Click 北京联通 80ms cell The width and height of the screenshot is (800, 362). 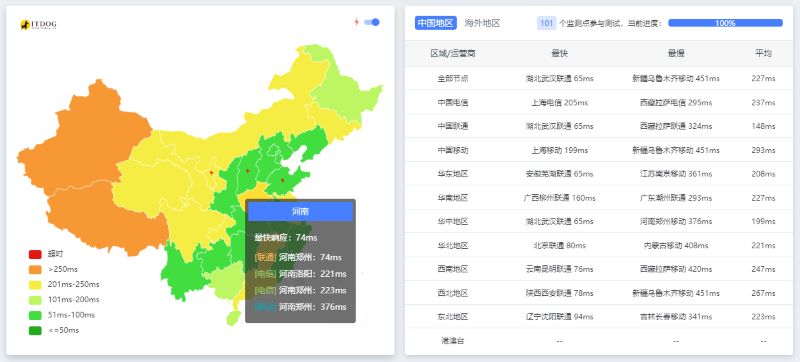click(x=559, y=246)
